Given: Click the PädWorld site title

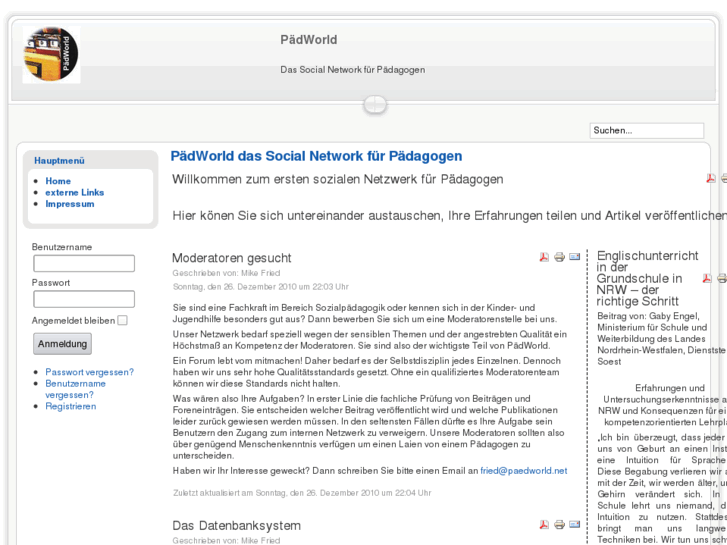Looking at the screenshot, I should coord(308,40).
